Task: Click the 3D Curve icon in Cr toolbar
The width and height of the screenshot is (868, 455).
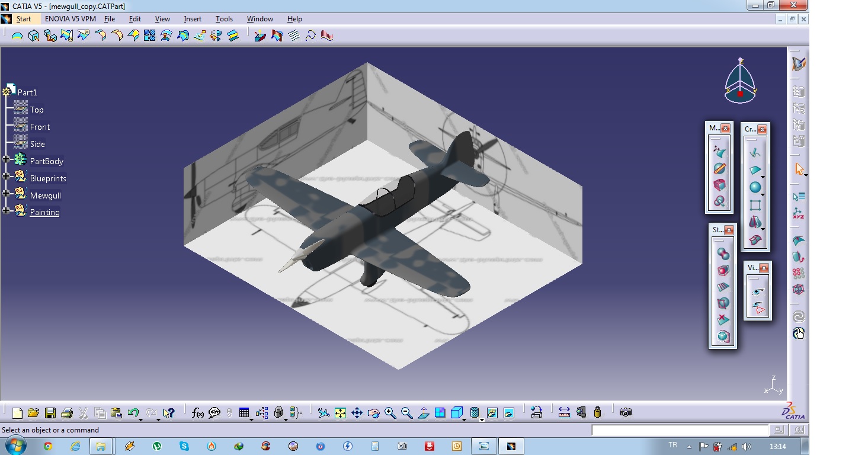Action: tap(755, 153)
